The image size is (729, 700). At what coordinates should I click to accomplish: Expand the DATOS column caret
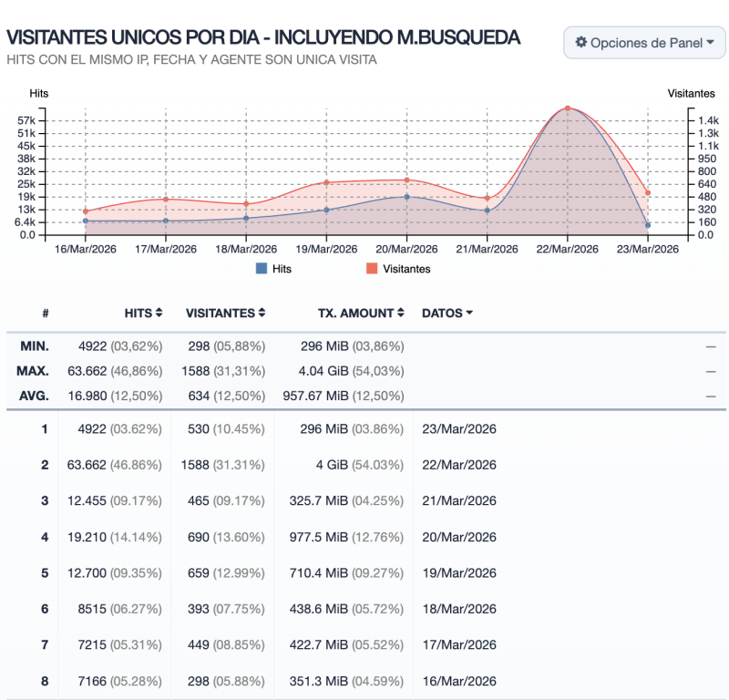(469, 313)
